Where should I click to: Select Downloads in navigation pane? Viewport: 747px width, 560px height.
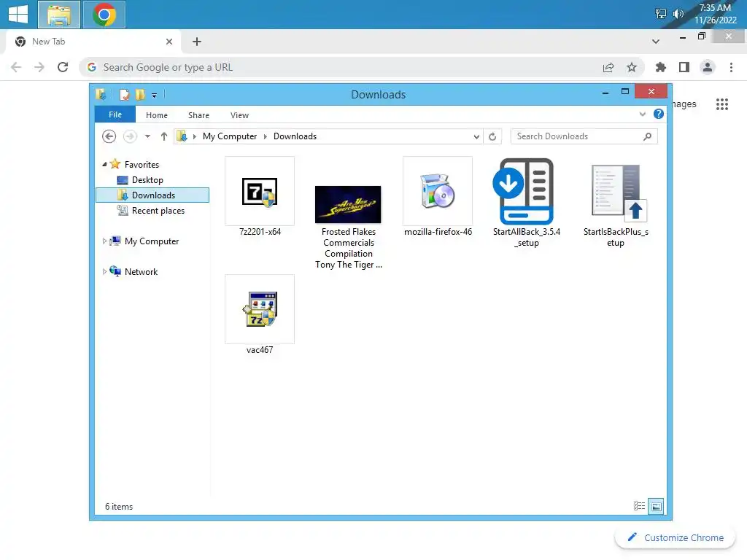(152, 195)
